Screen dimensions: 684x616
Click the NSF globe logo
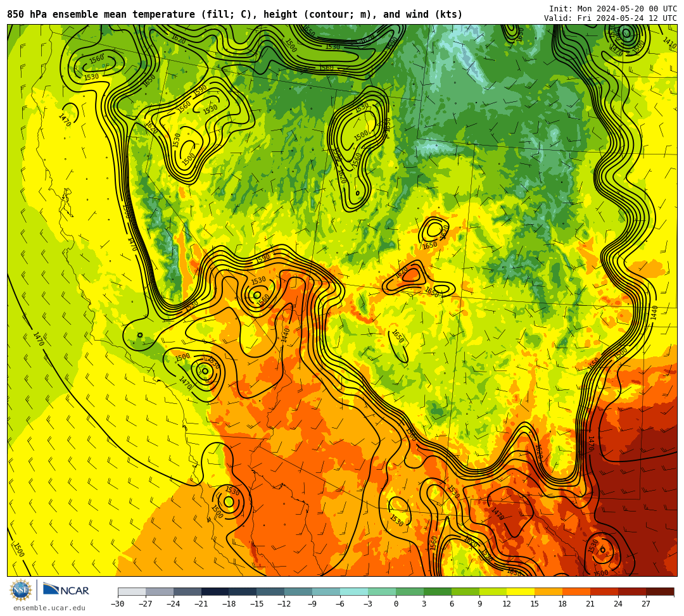click(x=20, y=590)
